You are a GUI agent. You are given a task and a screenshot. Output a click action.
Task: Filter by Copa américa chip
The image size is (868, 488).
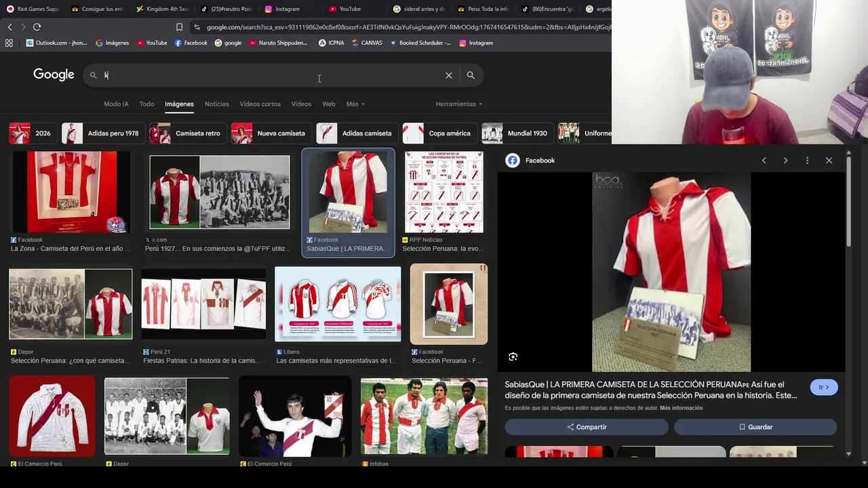pyautogui.click(x=439, y=134)
